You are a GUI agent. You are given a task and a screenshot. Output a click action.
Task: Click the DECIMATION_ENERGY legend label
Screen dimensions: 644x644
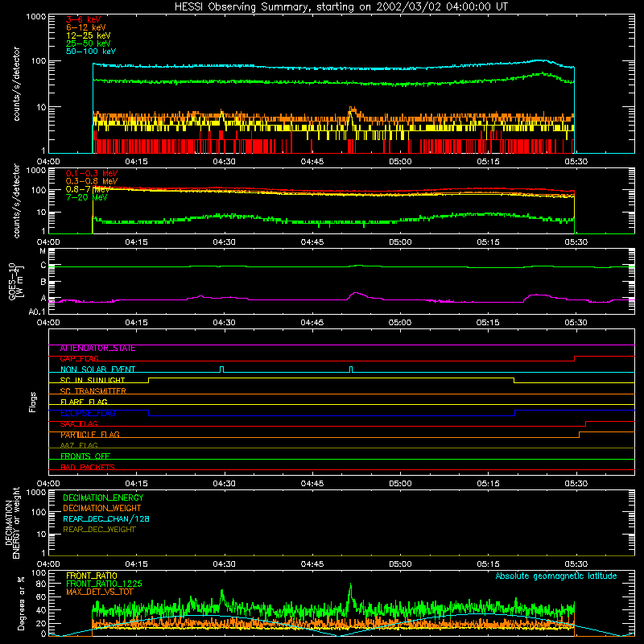(x=103, y=497)
